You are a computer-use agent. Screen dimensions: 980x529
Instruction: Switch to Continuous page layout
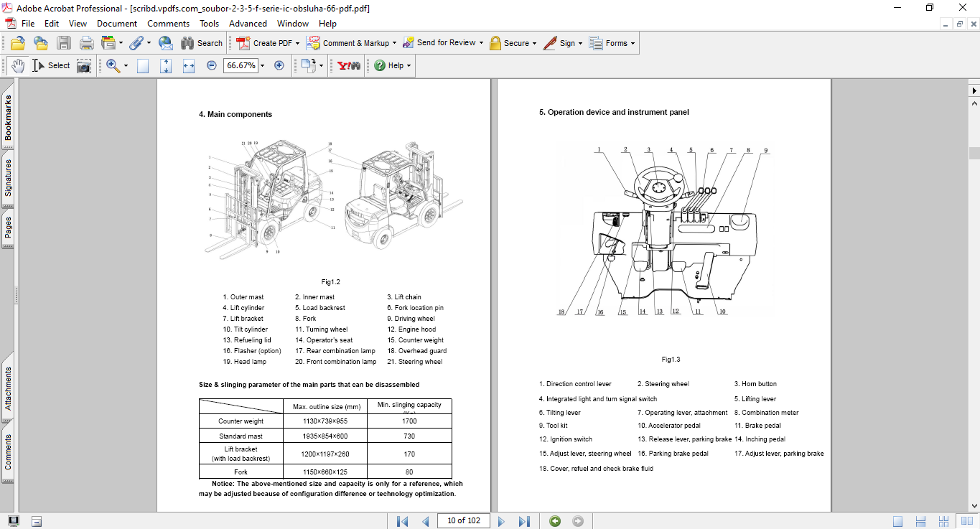(x=921, y=521)
